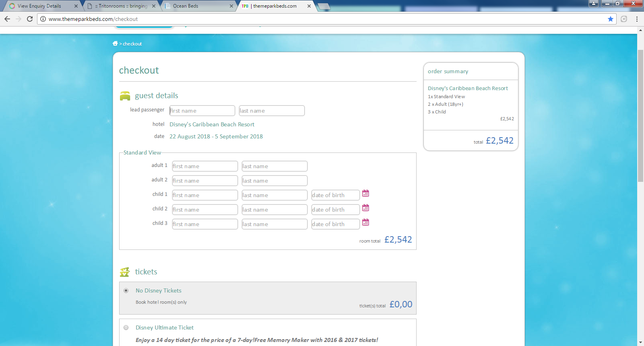The width and height of the screenshot is (644, 346).
Task: Switch to the Ocean Beds tab
Action: (199, 6)
